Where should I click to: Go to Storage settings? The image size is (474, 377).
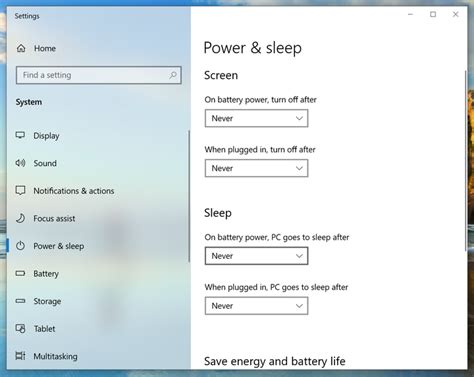point(47,301)
